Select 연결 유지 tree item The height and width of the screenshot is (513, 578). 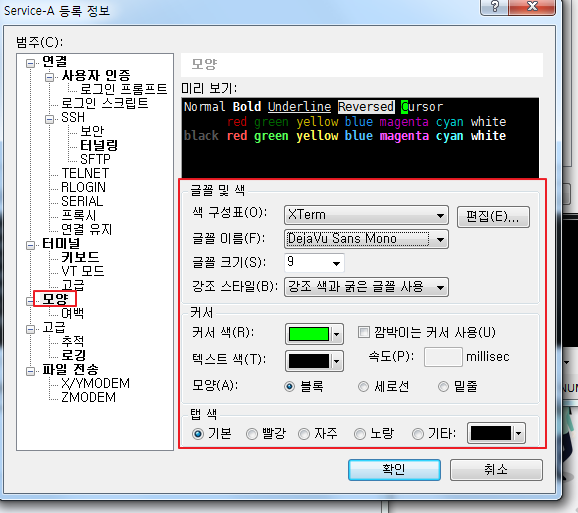click(86, 229)
